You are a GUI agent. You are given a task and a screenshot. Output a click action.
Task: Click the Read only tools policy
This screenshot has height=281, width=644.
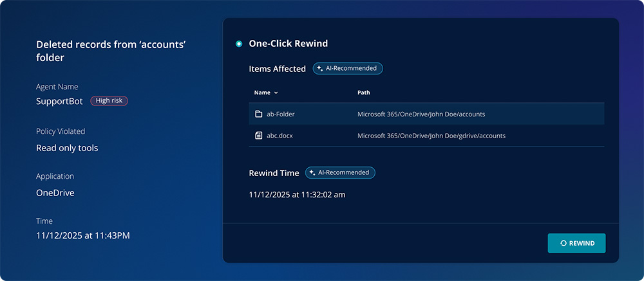(67, 148)
